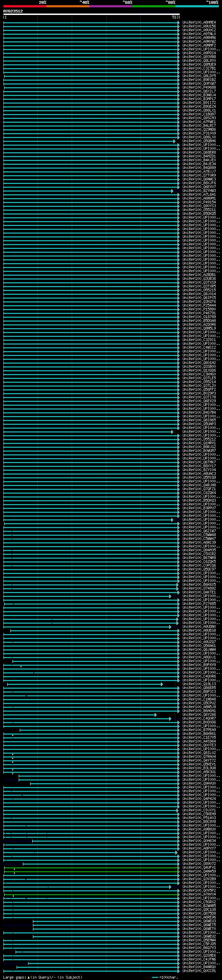Viewport: 222px width, 980px height.
Task: Open hit UniRef100_A7L6A1
Action: (x=199, y=194)
